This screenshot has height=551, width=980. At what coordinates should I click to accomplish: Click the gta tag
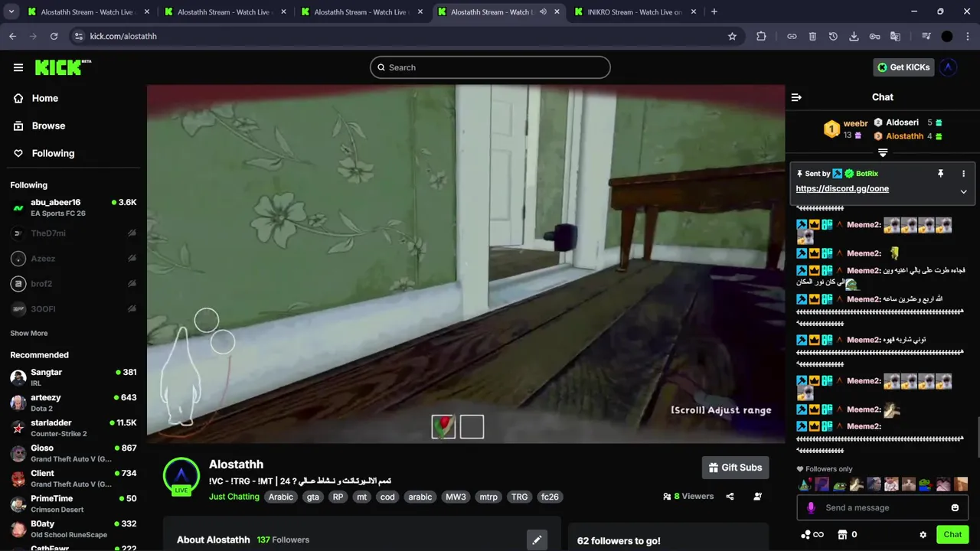[312, 497]
